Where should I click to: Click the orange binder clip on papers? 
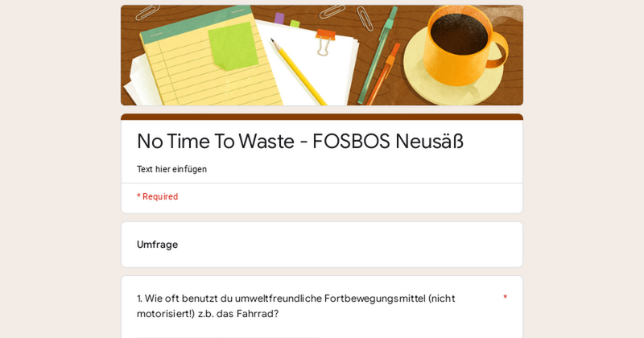click(324, 42)
